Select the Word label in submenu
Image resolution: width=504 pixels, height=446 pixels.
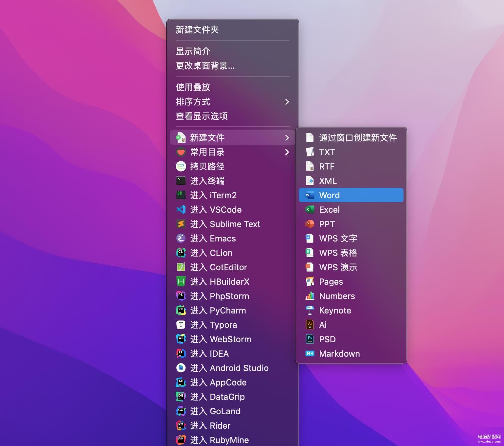(329, 195)
